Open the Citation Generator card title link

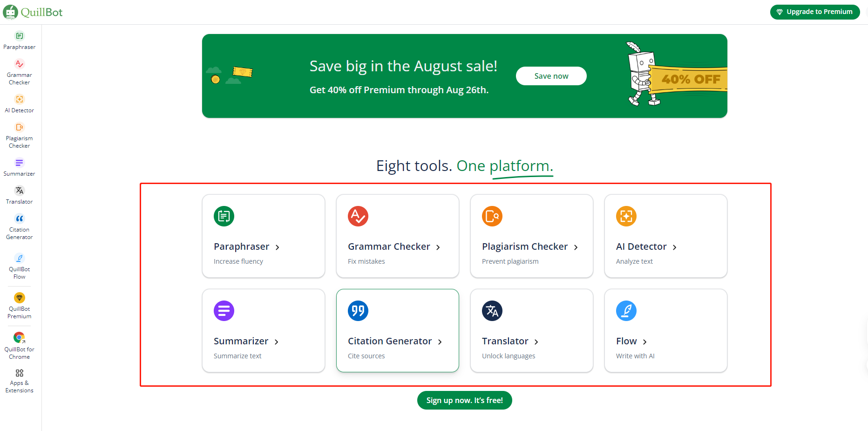tap(390, 341)
